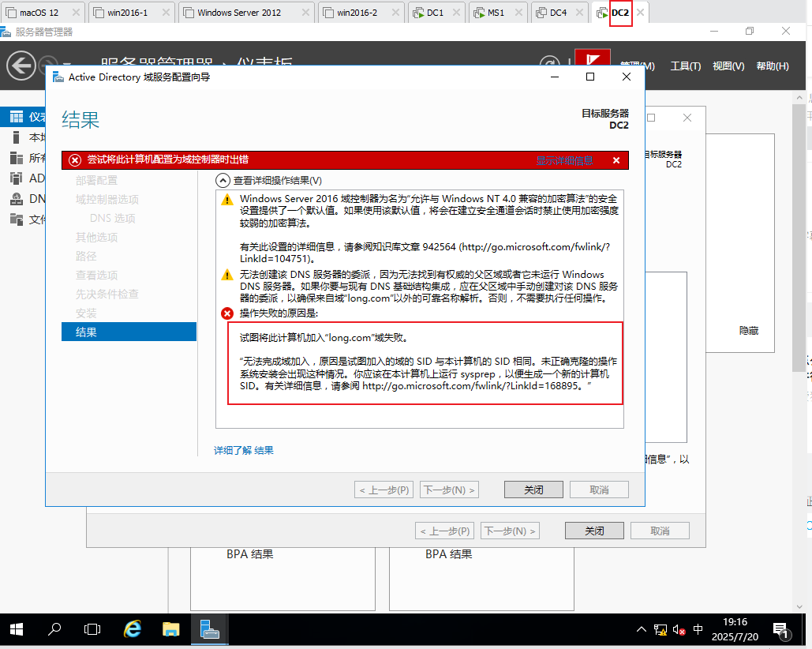The height and width of the screenshot is (649, 812).
Task: Switch to the DC4 VM tab
Action: (x=558, y=13)
